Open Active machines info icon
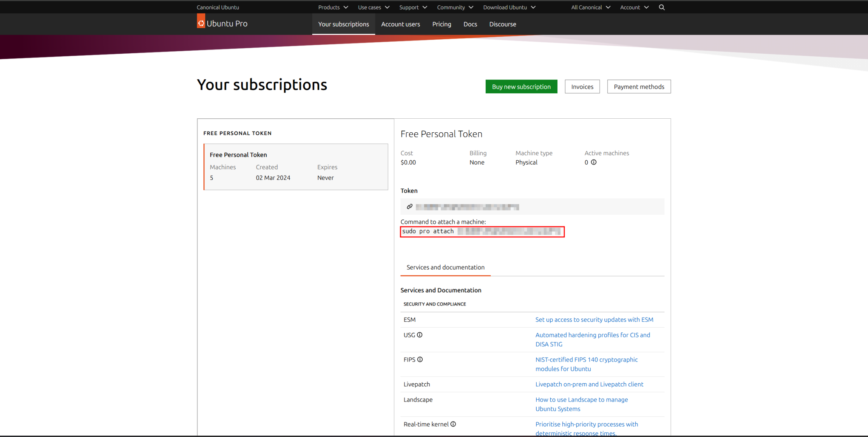 [x=593, y=162]
